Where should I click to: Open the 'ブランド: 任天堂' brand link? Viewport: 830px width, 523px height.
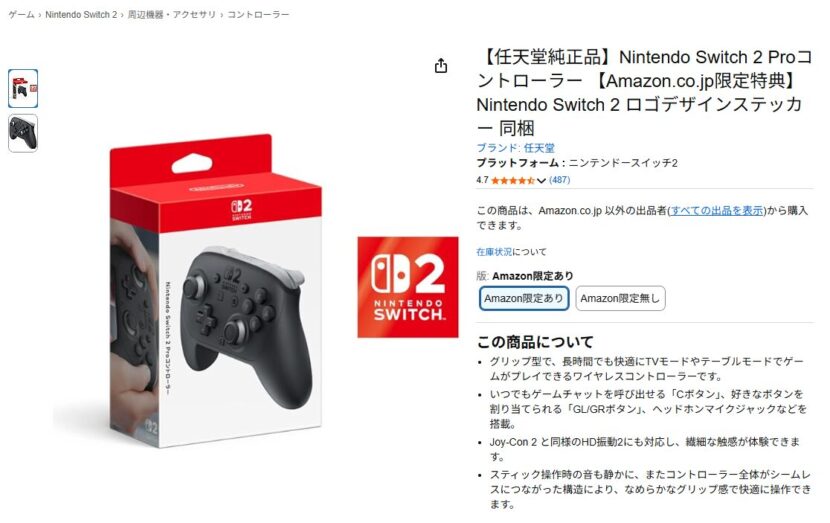(x=515, y=148)
